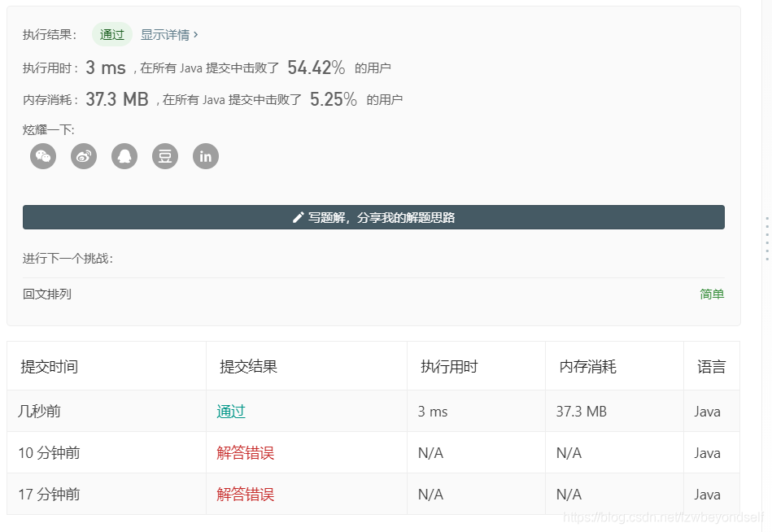Click the 写题解 share solution button

click(373, 217)
